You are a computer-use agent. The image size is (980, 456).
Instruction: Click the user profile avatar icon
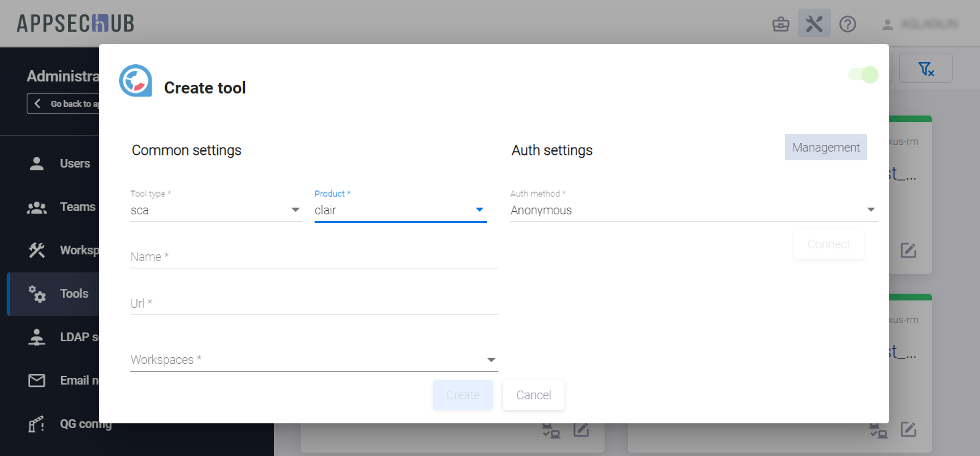tap(888, 25)
